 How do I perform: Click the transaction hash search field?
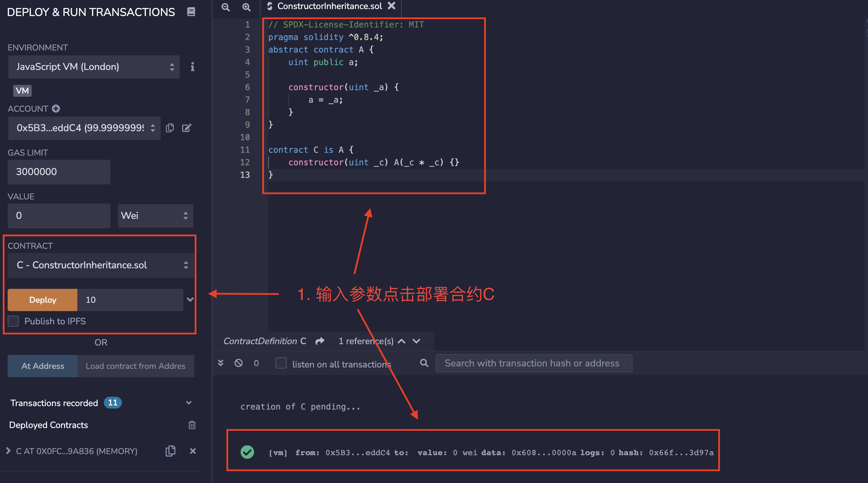[534, 363]
